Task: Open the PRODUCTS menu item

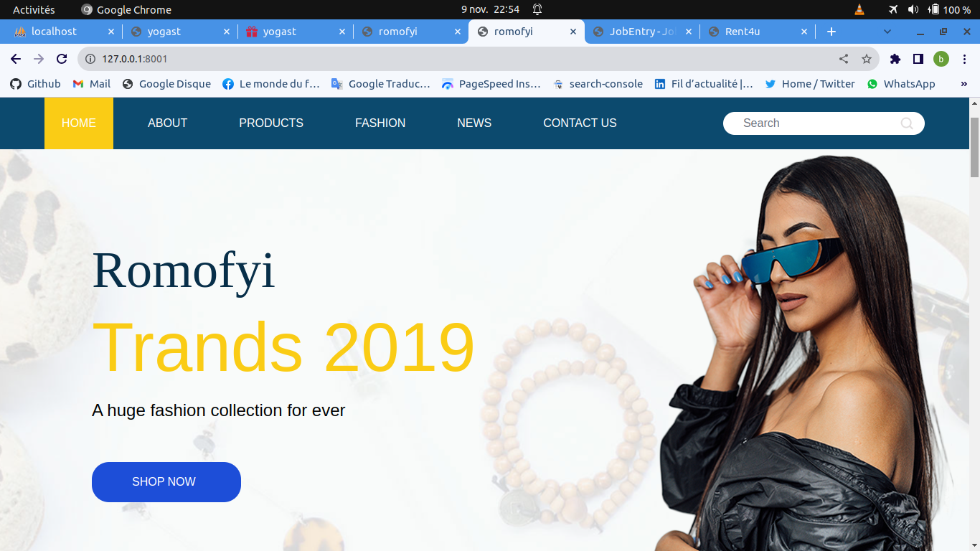Action: pyautogui.click(x=271, y=123)
